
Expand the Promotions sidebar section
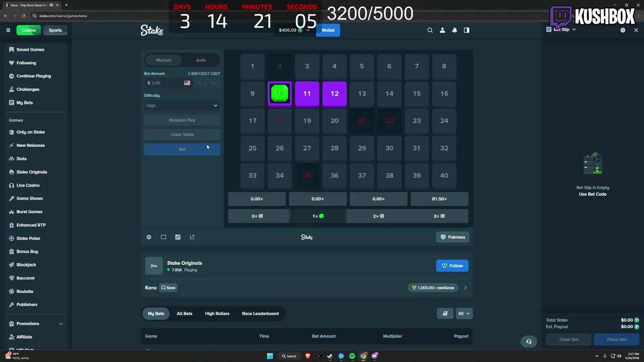[61, 324]
